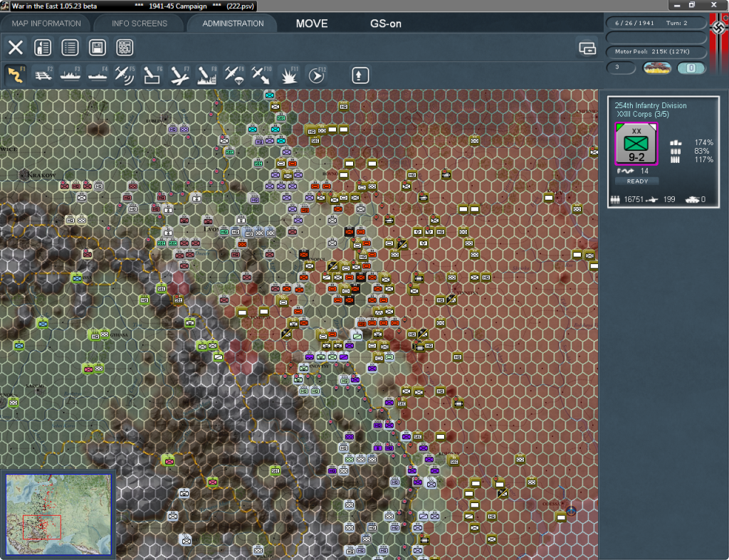
Task: Select the F2 Rail move mode icon
Action: pos(43,75)
